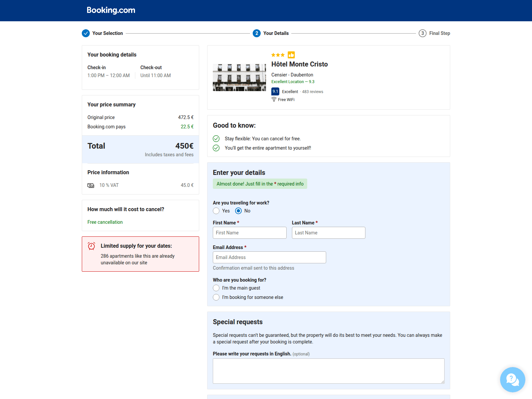Image resolution: width=532 pixels, height=399 pixels.
Task: Click Confirmation email sent to this address
Action: pyautogui.click(x=253, y=268)
